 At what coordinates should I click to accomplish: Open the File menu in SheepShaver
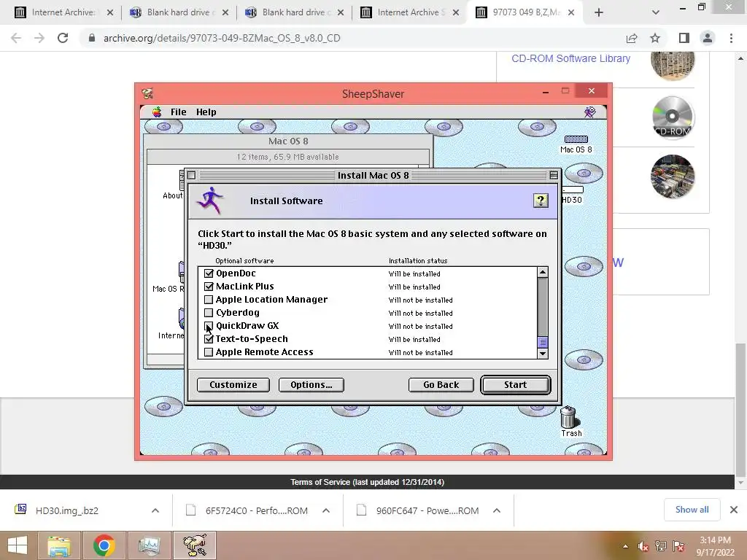(x=178, y=112)
